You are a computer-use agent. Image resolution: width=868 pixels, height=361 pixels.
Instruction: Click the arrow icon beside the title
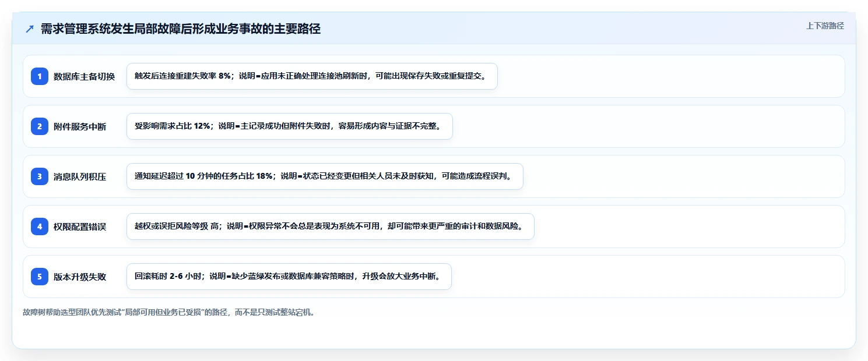(30, 29)
